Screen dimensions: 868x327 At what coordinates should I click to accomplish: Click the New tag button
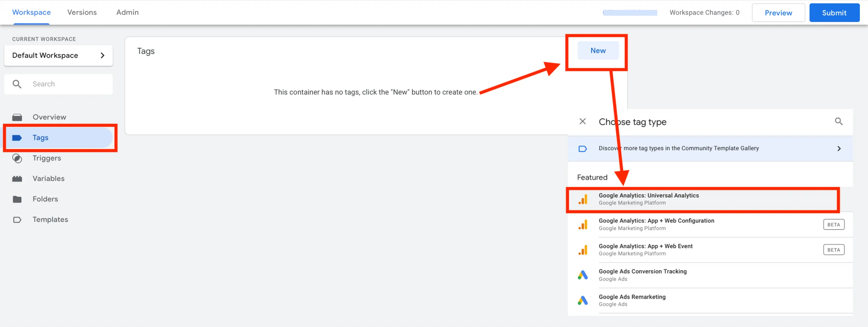(598, 50)
